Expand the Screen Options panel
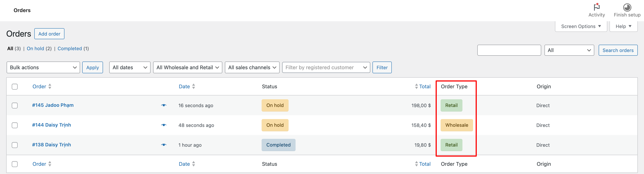This screenshot has height=174, width=644. pos(581,26)
